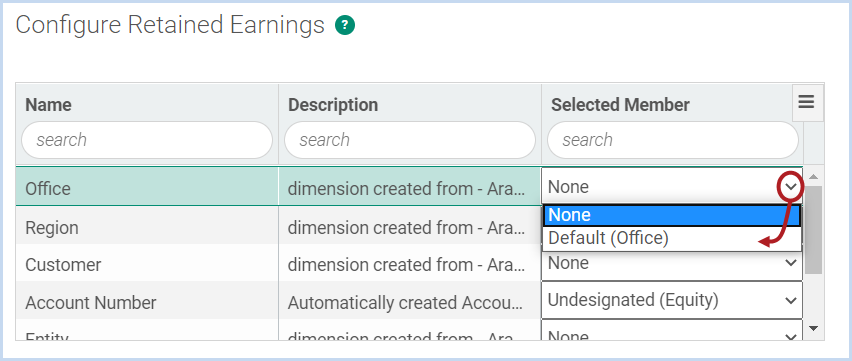Open the help icon beside Configure Retained Earnings

pyautogui.click(x=345, y=25)
